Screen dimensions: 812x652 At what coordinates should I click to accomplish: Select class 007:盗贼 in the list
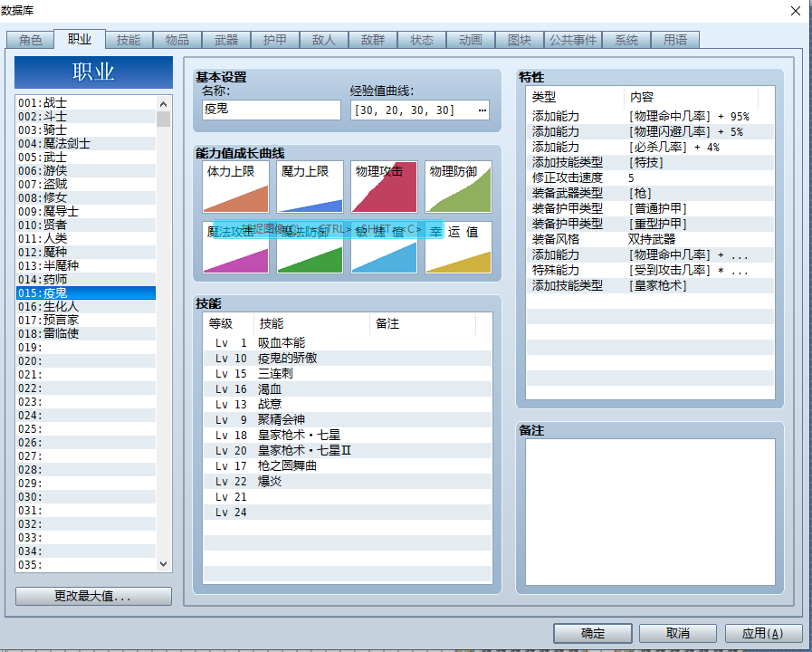86,184
